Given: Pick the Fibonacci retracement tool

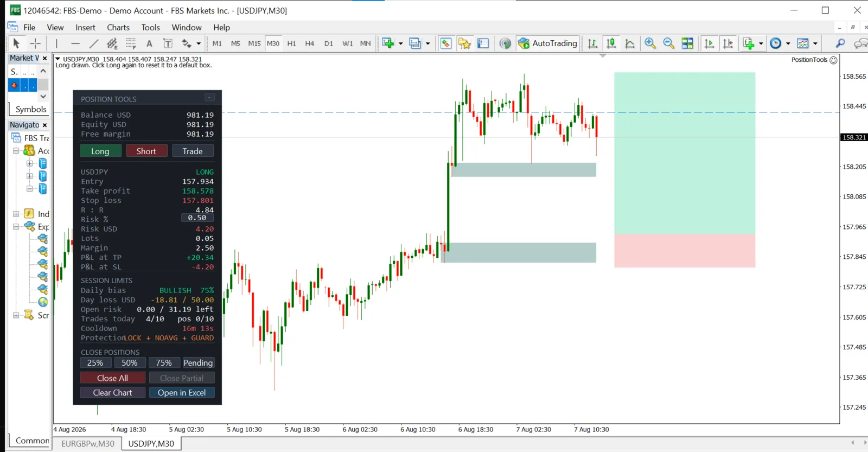Looking at the screenshot, I should [x=131, y=43].
